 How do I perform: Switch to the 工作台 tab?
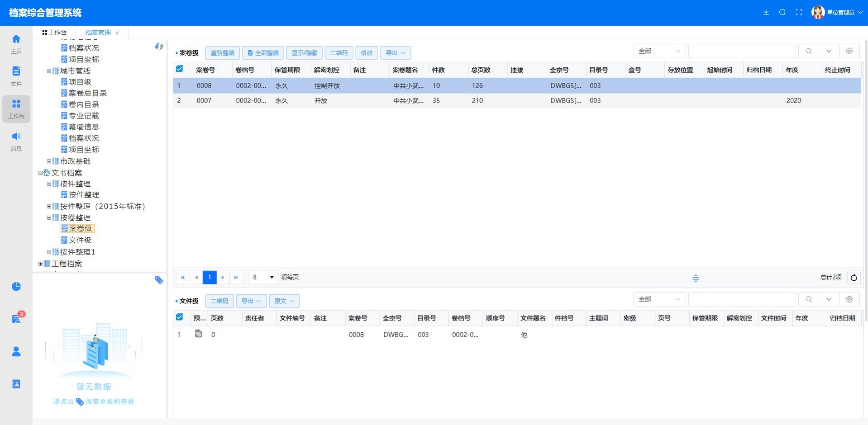pos(54,33)
